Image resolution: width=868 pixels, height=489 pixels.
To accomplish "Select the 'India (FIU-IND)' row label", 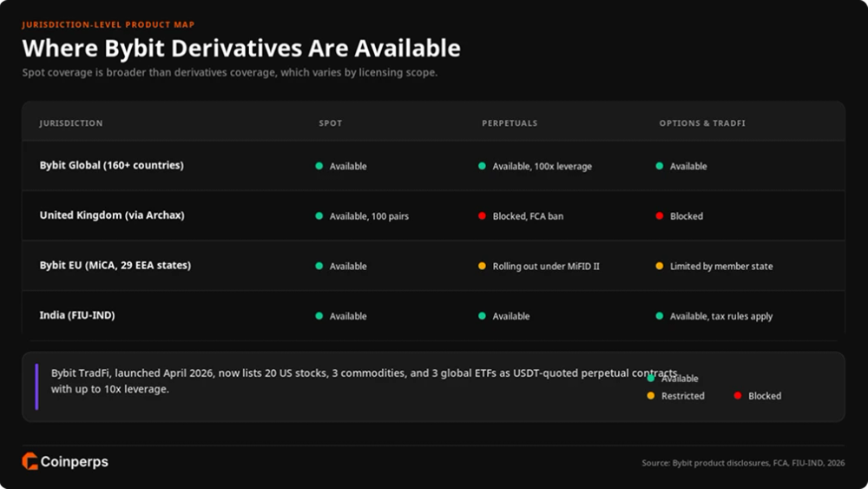I will click(77, 315).
